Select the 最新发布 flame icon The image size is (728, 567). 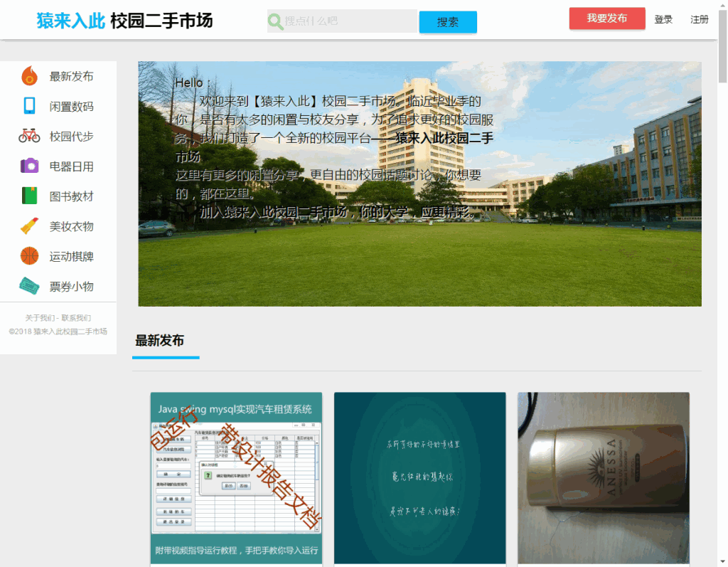click(x=29, y=75)
